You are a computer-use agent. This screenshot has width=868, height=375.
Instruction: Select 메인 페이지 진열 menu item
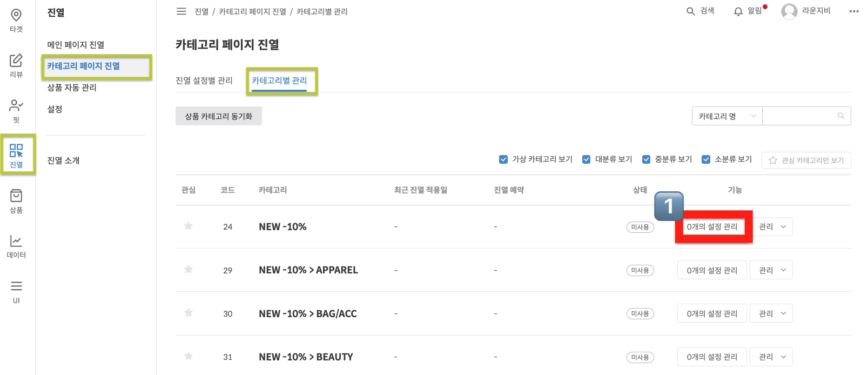click(76, 45)
